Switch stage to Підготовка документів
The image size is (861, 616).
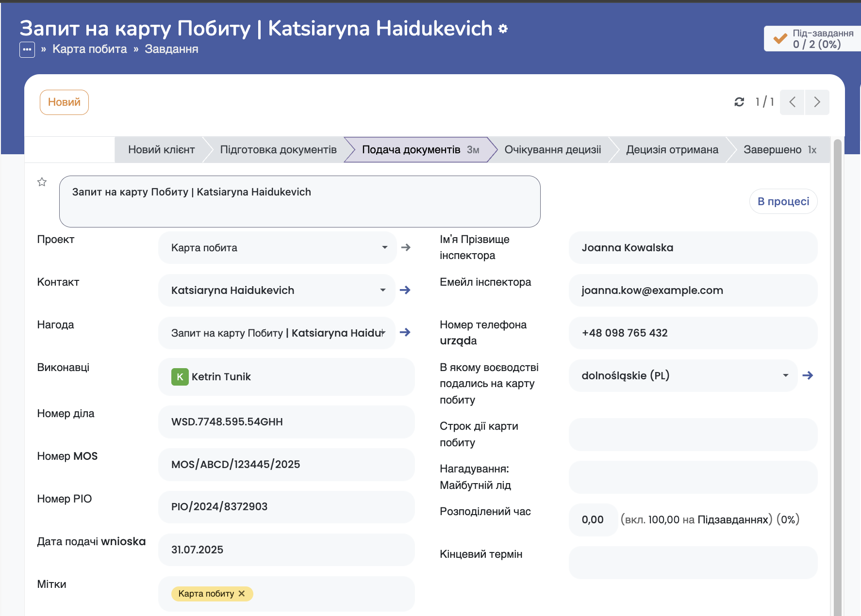(x=278, y=149)
